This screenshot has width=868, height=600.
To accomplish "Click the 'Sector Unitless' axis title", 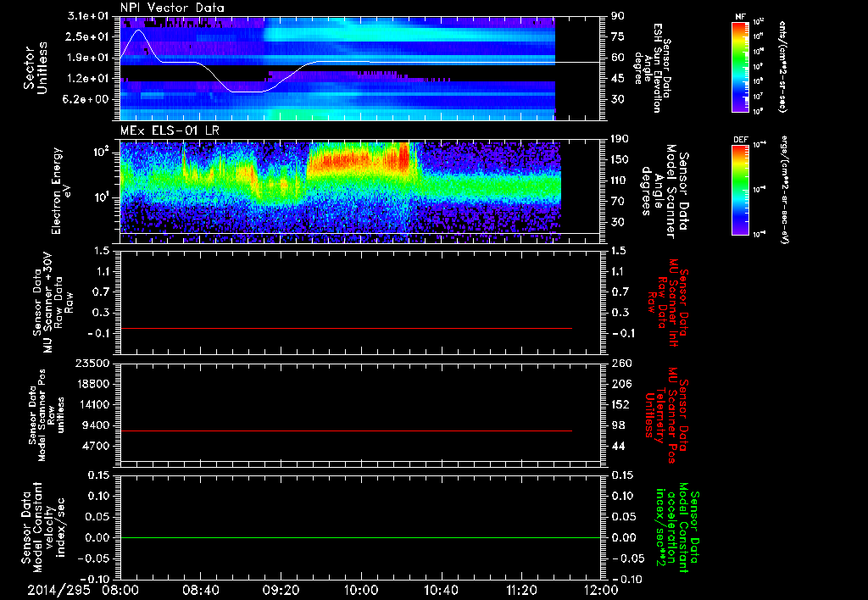I will (36, 68).
